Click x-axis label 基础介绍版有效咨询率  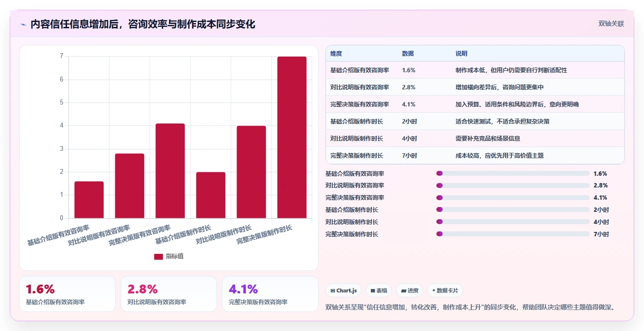tap(59, 235)
